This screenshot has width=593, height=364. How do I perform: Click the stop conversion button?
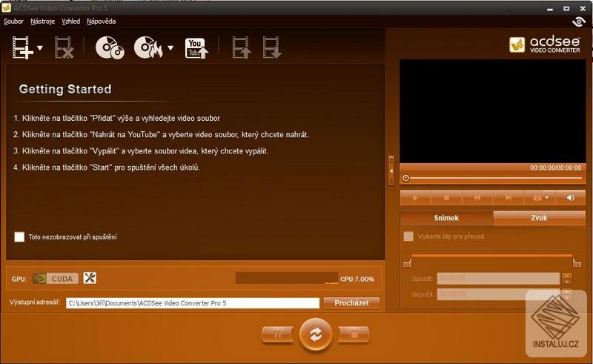pyautogui.click(x=354, y=334)
